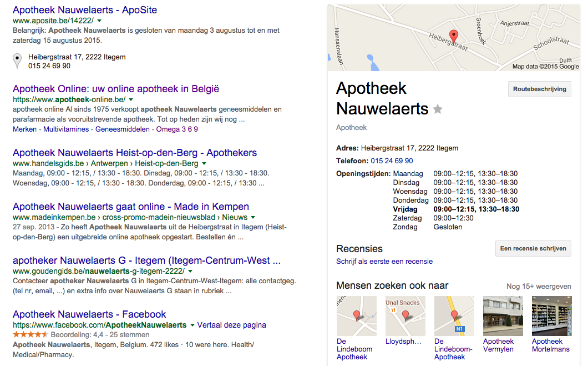Expand dropdown arrow next to madeinkempen.be URL
The image size is (588, 366).
click(253, 217)
